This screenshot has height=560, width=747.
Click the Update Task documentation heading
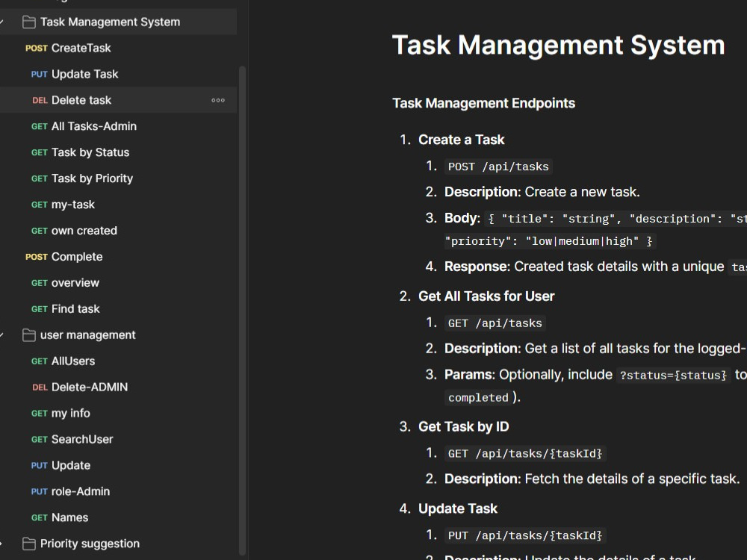458,508
